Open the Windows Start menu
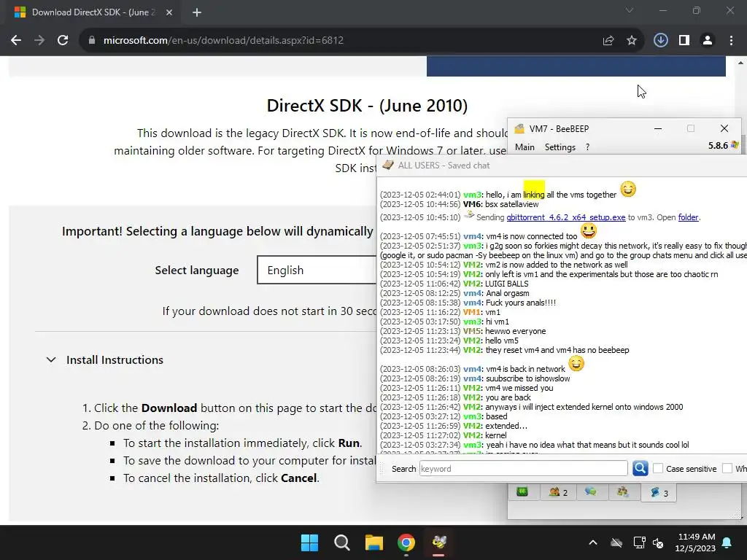This screenshot has width=747, height=560. pyautogui.click(x=309, y=542)
